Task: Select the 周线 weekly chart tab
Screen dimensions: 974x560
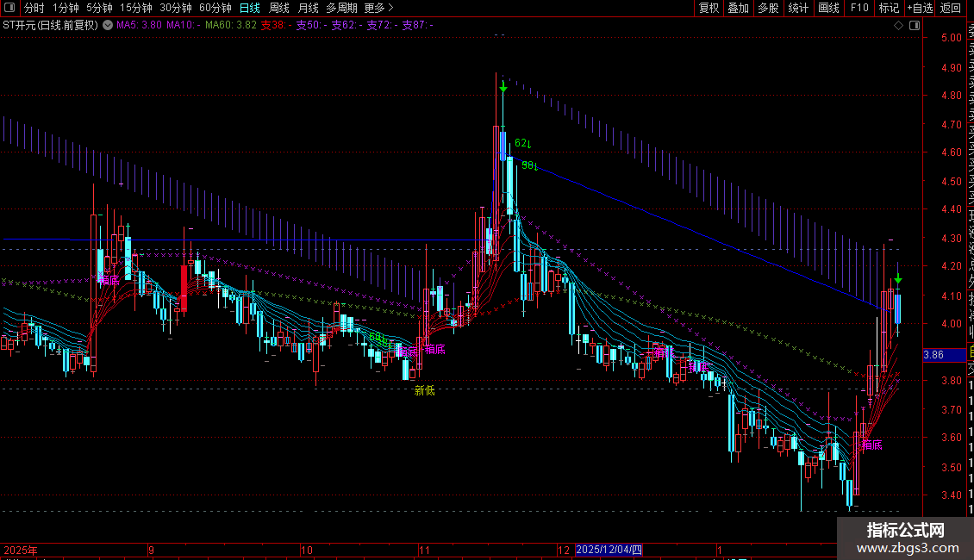Action: point(279,8)
